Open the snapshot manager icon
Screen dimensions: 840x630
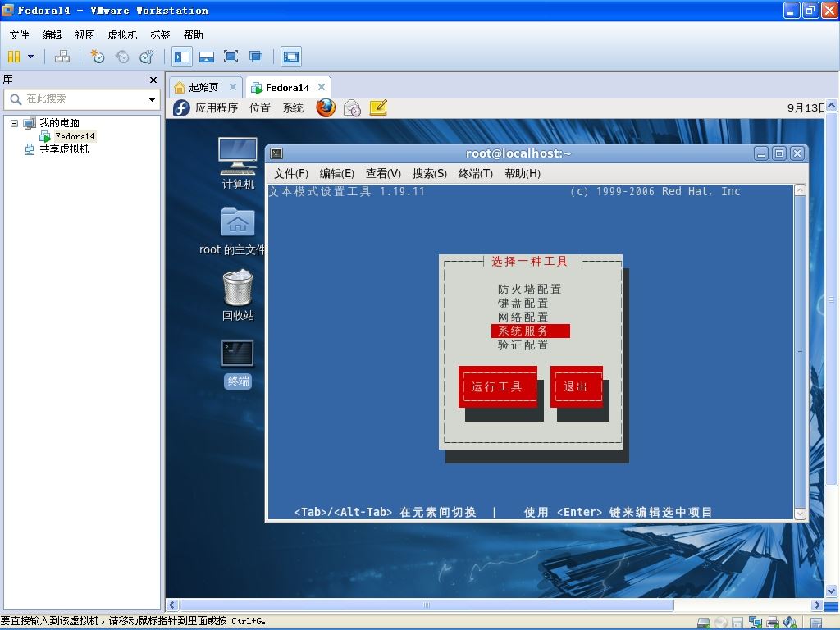(x=146, y=57)
